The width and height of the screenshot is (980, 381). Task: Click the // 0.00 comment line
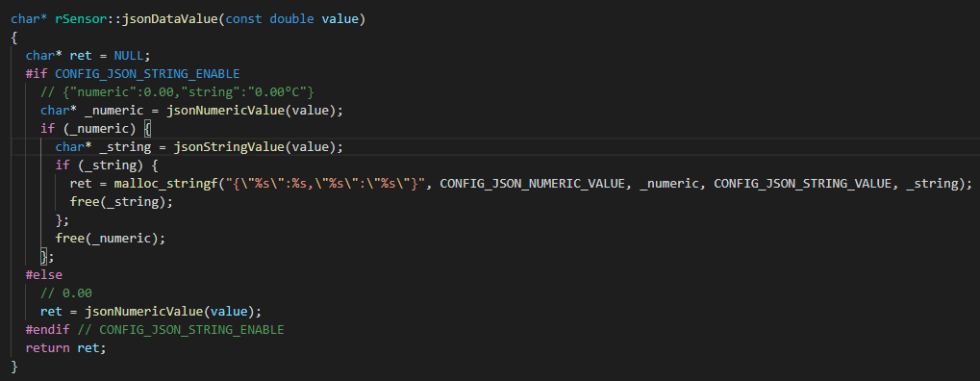66,292
